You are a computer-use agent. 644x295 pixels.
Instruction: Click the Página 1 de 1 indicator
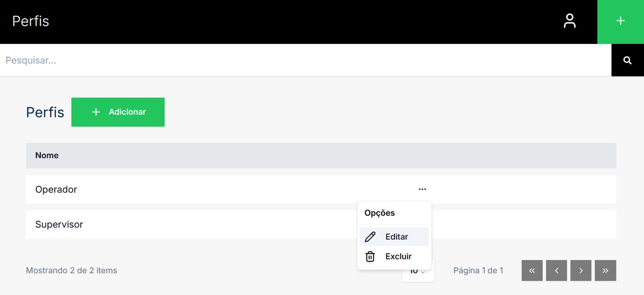478,270
